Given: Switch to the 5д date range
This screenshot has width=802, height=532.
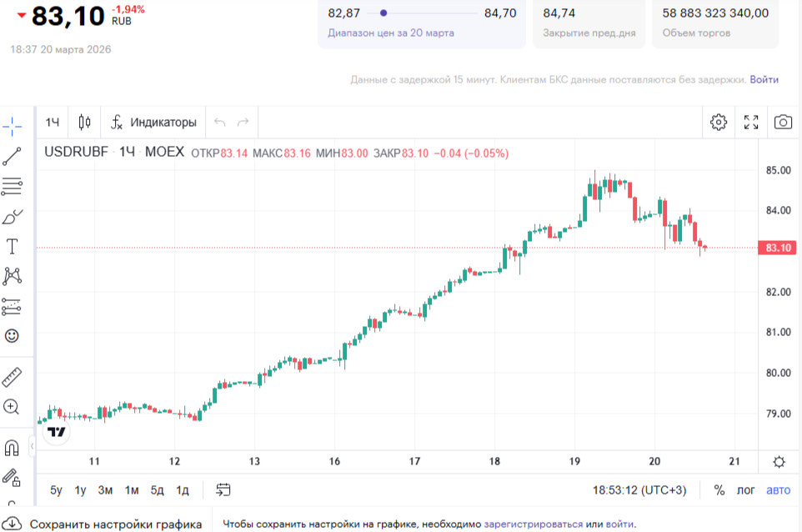Looking at the screenshot, I should 157,490.
